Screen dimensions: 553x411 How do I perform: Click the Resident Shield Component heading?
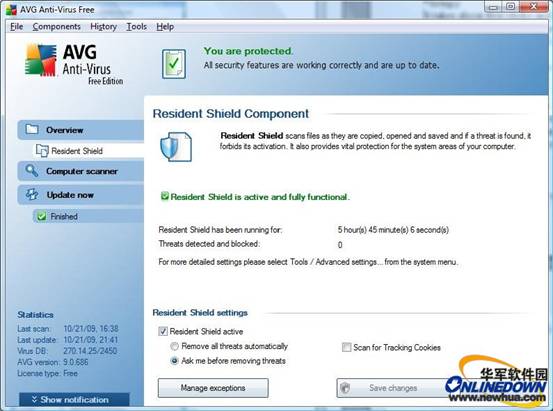tap(231, 114)
